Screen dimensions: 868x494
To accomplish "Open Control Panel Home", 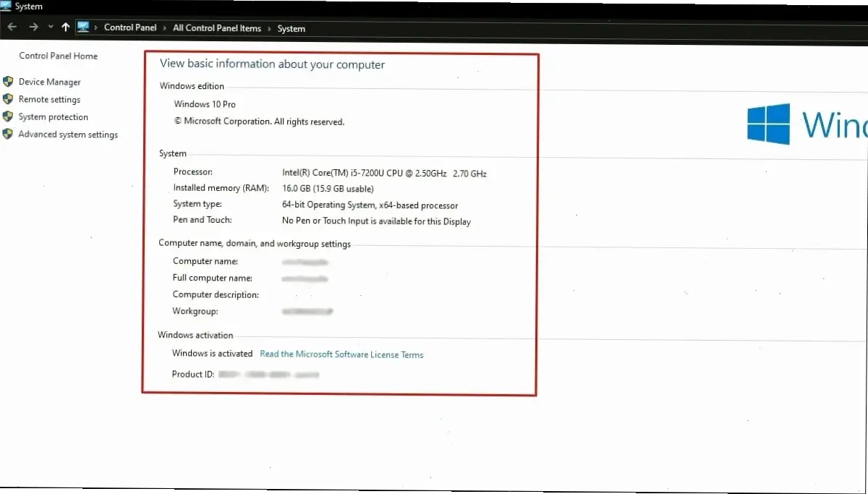I will click(x=58, y=56).
